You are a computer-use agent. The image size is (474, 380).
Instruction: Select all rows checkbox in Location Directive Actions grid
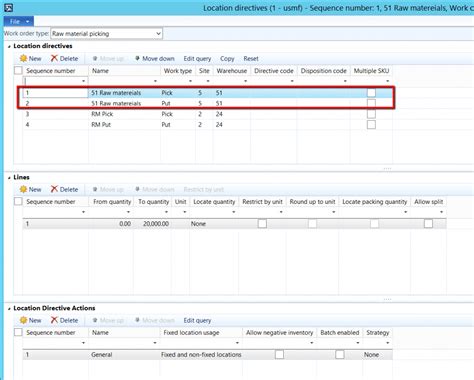(18, 333)
